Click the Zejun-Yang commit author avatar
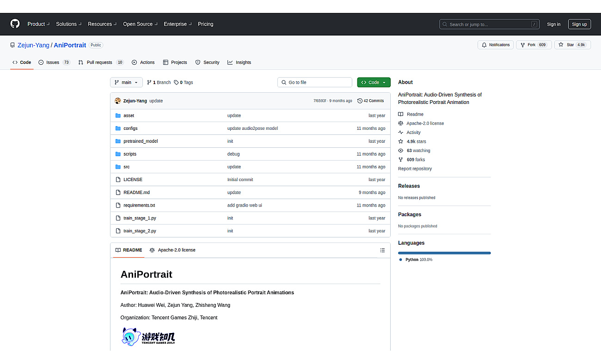This screenshot has height=364, width=601. (118, 101)
